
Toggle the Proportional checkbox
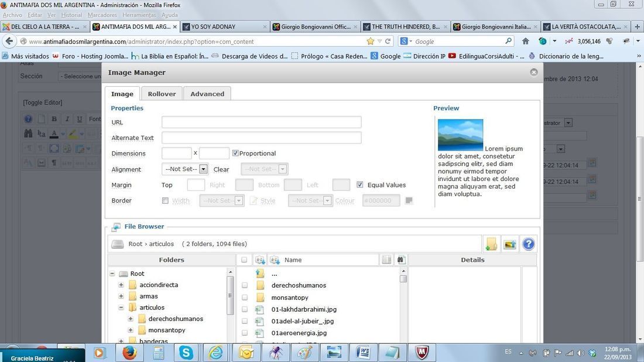click(x=235, y=153)
